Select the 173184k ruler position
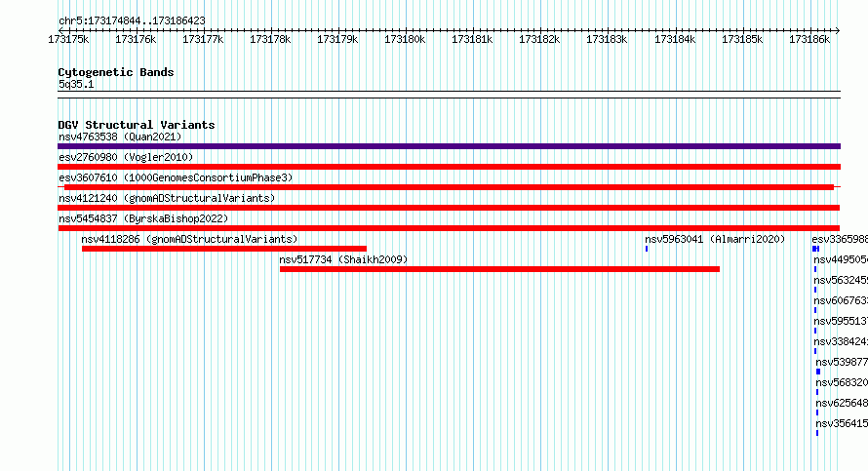Viewport: 868px width, 471px height. click(x=675, y=39)
